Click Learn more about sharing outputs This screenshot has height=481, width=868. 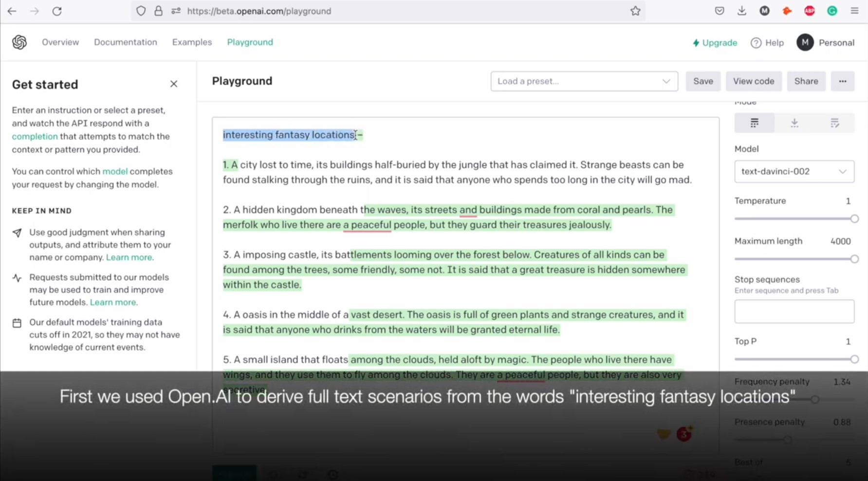[x=129, y=257]
